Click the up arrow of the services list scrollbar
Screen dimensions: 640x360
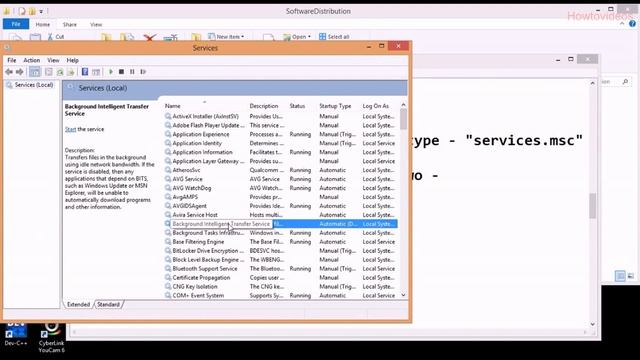coord(403,105)
